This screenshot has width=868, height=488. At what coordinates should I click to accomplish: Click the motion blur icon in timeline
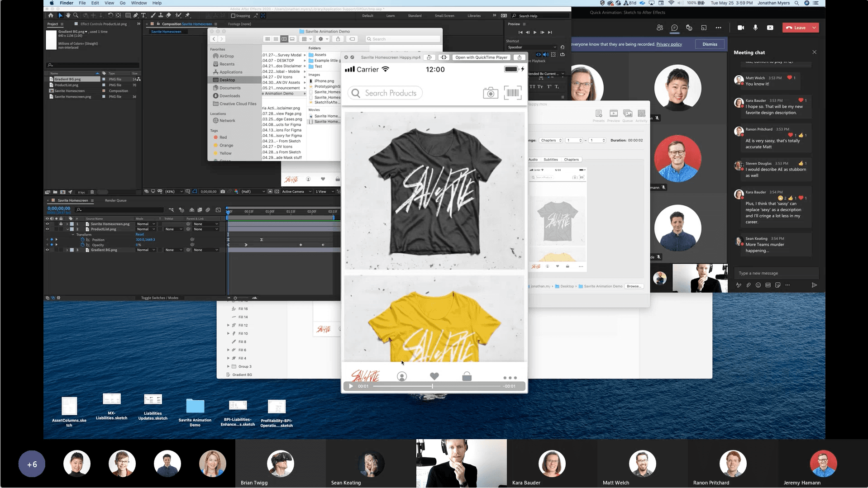pyautogui.click(x=208, y=210)
